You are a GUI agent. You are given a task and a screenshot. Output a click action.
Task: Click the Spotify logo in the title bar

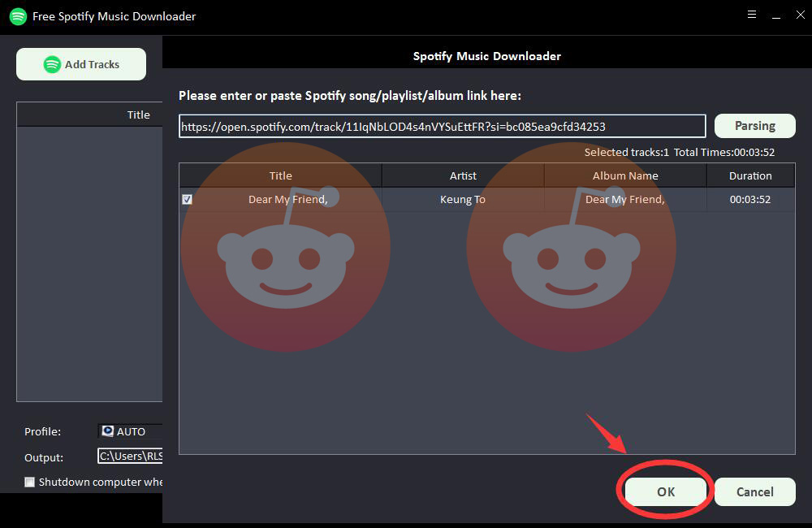tap(18, 16)
